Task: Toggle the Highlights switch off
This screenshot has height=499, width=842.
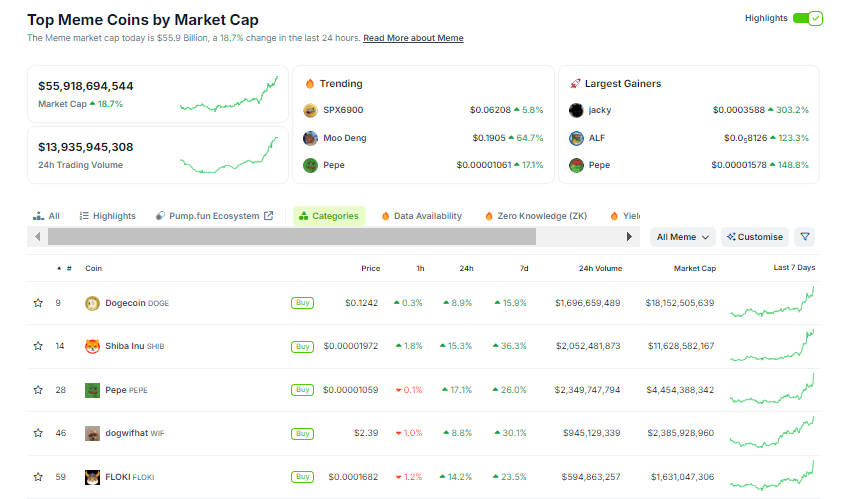Action: click(807, 18)
